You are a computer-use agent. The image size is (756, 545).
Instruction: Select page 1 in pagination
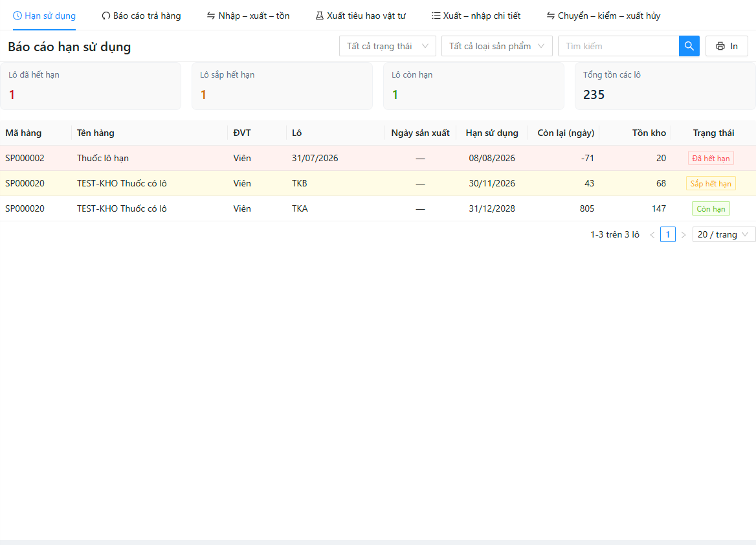click(668, 234)
